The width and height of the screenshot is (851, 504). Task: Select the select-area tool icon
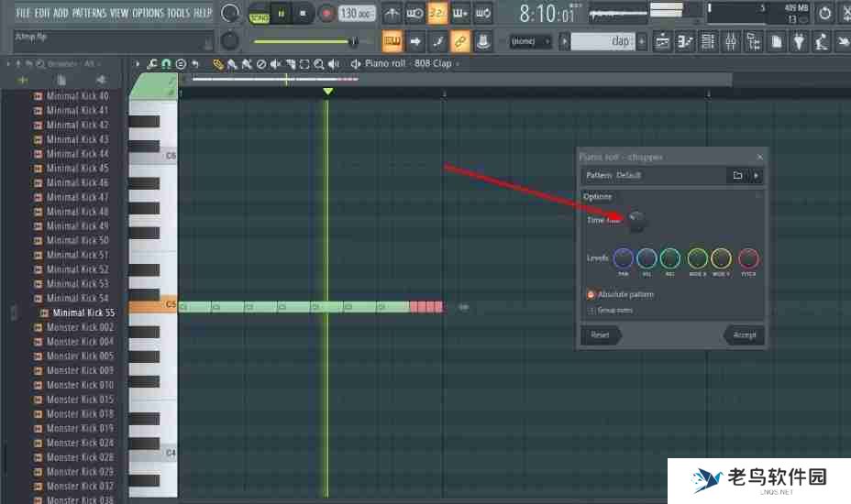click(x=304, y=64)
